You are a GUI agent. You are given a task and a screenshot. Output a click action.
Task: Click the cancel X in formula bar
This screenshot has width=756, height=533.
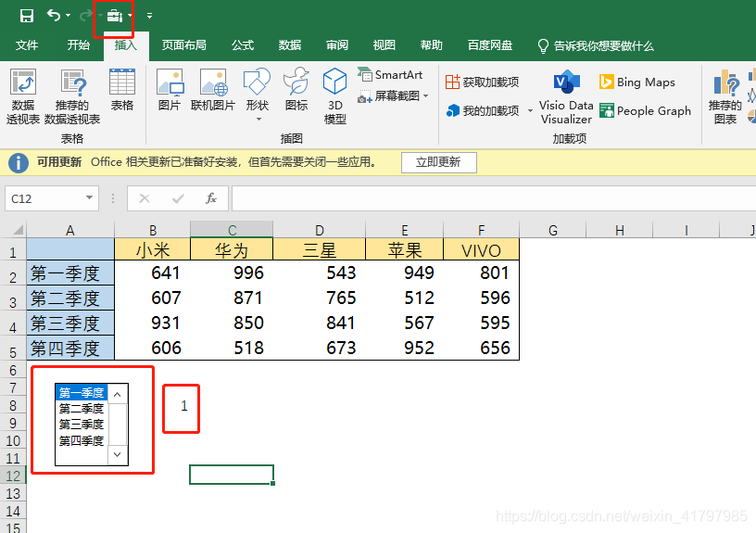point(145,198)
